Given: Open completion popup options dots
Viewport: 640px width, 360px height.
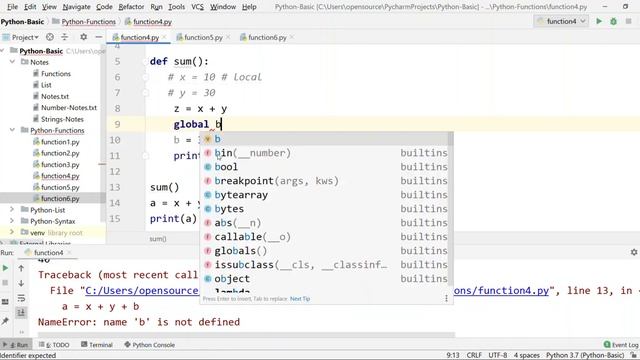Looking at the screenshot, I should (446, 299).
